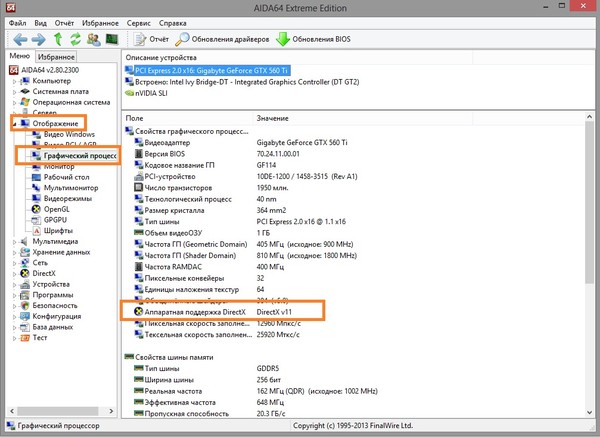Click the green Up arrow toolbar icon
The width and height of the screenshot is (600, 437).
58,39
